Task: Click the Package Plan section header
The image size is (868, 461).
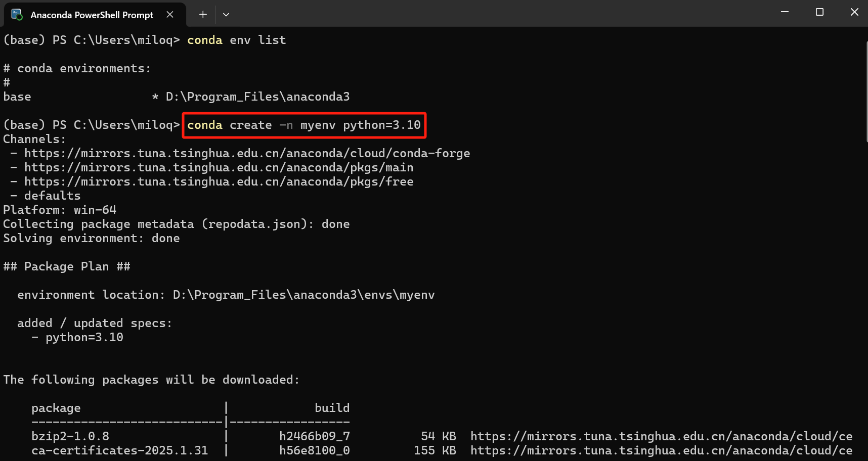Action: 67,266
